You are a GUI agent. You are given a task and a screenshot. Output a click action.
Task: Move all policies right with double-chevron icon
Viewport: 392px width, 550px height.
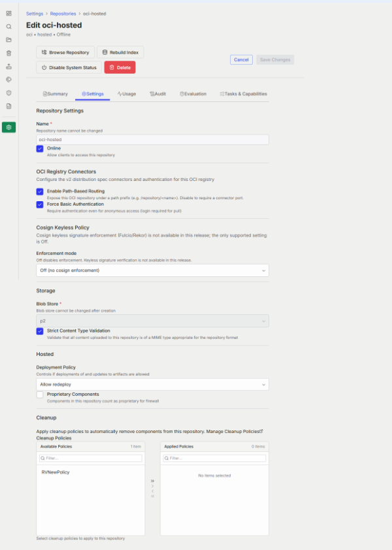pyautogui.click(x=152, y=481)
